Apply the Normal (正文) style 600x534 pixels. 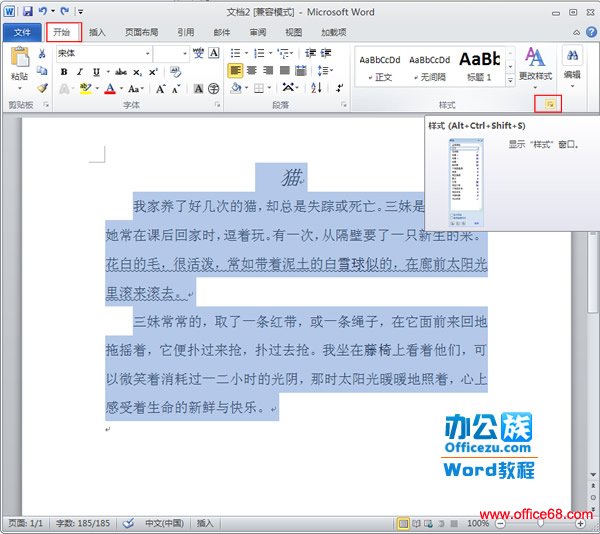pos(380,68)
